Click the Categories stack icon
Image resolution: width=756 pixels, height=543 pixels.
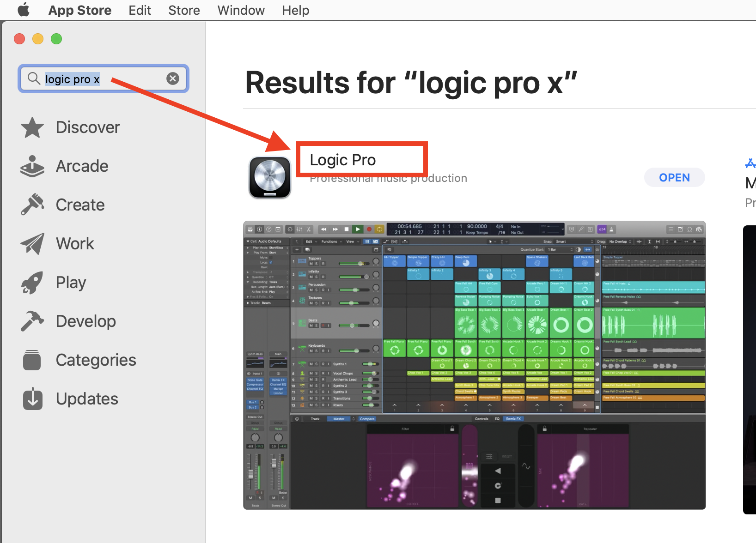(32, 360)
